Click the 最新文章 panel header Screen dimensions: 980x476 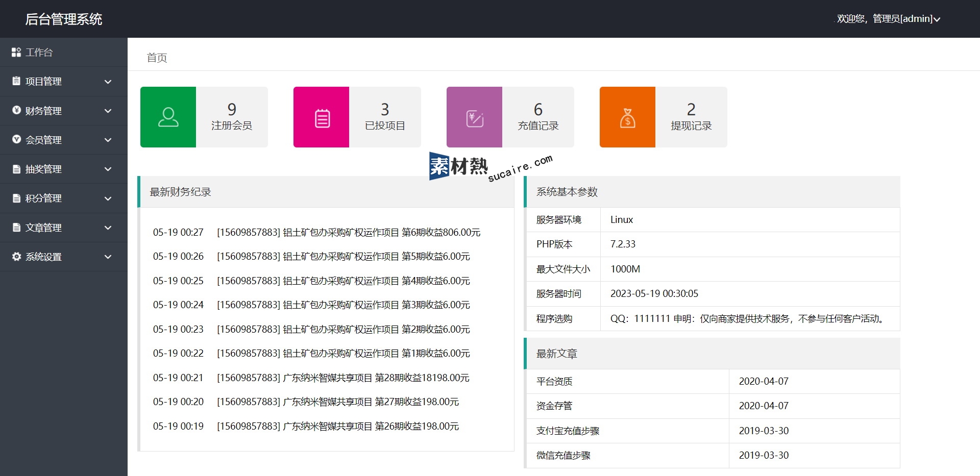click(x=712, y=354)
